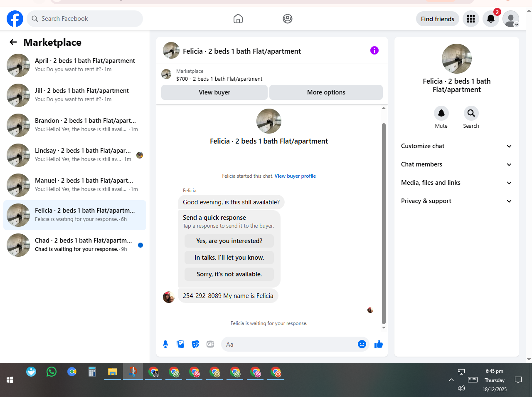The height and width of the screenshot is (397, 532).
Task: Select the currently open Felicia conversation row
Action: pos(75,215)
